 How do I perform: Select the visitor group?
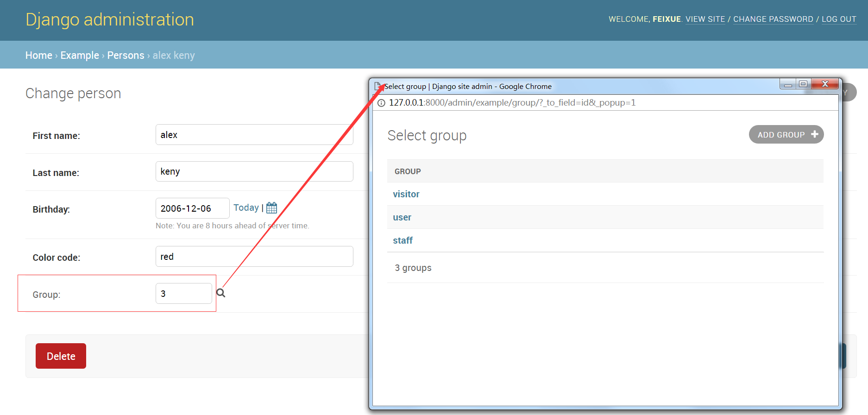point(406,194)
